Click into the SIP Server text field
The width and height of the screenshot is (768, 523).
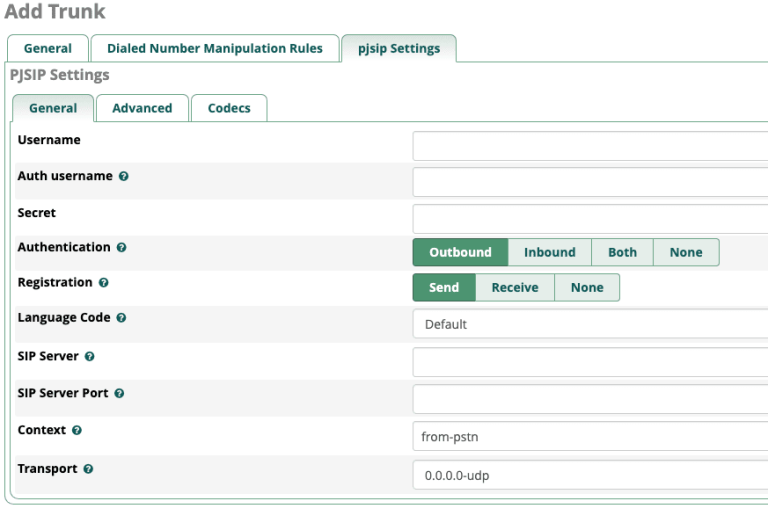(590, 362)
